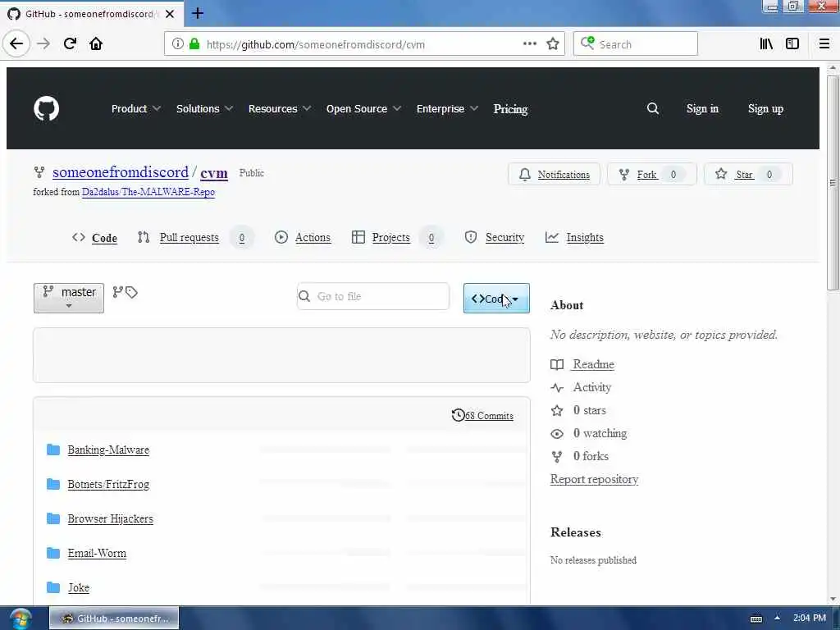840x630 pixels.
Task: Select the Code tab
Action: click(95, 238)
